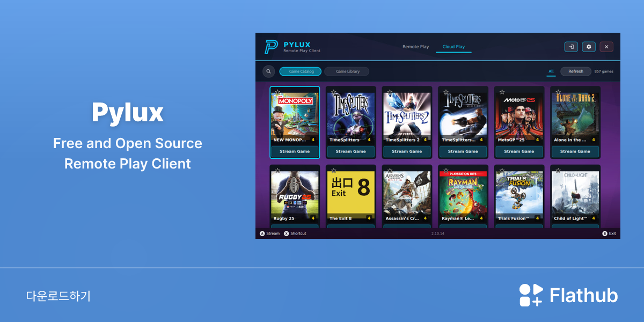Stream Game for NEW MONOPOLY

[x=295, y=151]
